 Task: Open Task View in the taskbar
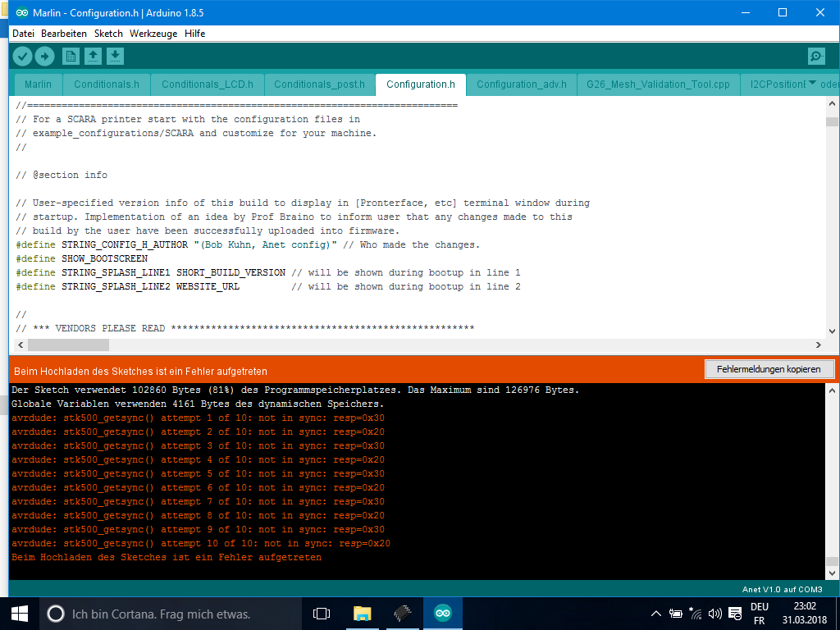(322, 614)
